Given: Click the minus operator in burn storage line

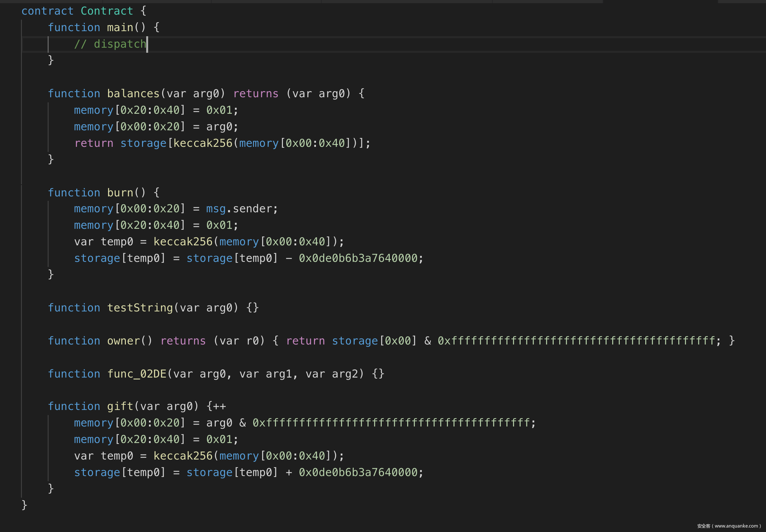Looking at the screenshot, I should (288, 258).
